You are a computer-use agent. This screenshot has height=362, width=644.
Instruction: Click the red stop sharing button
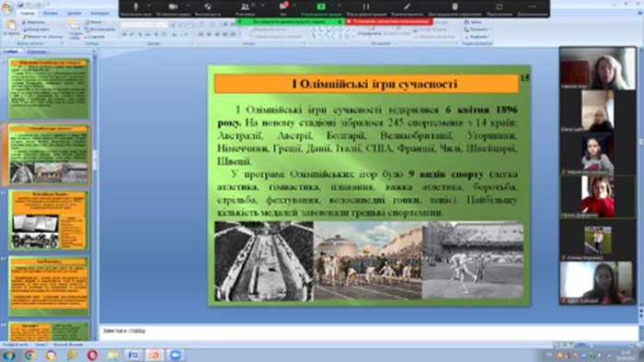[x=389, y=21]
